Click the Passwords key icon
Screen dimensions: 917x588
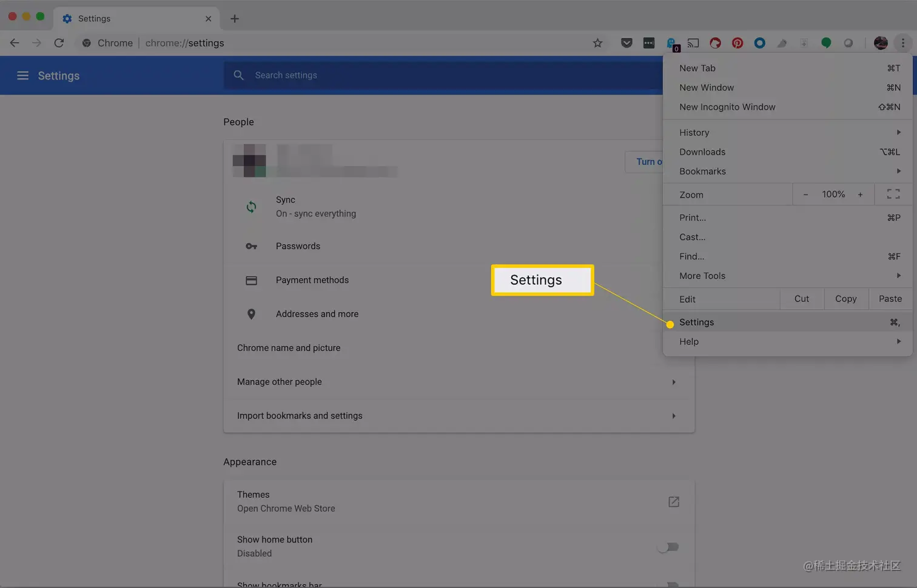251,246
